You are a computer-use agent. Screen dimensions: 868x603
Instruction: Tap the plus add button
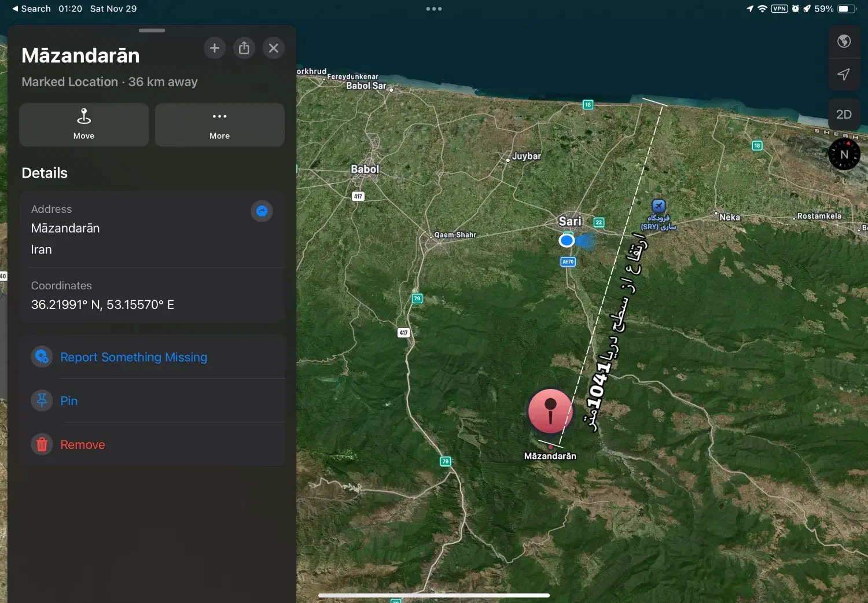tap(214, 48)
